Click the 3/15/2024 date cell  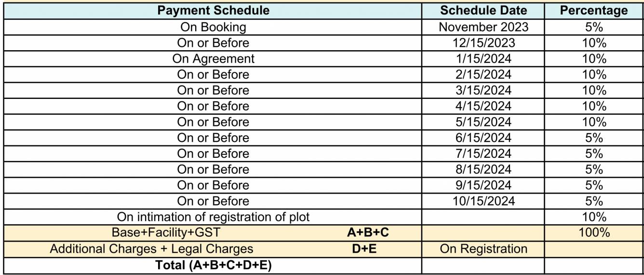pos(483,90)
